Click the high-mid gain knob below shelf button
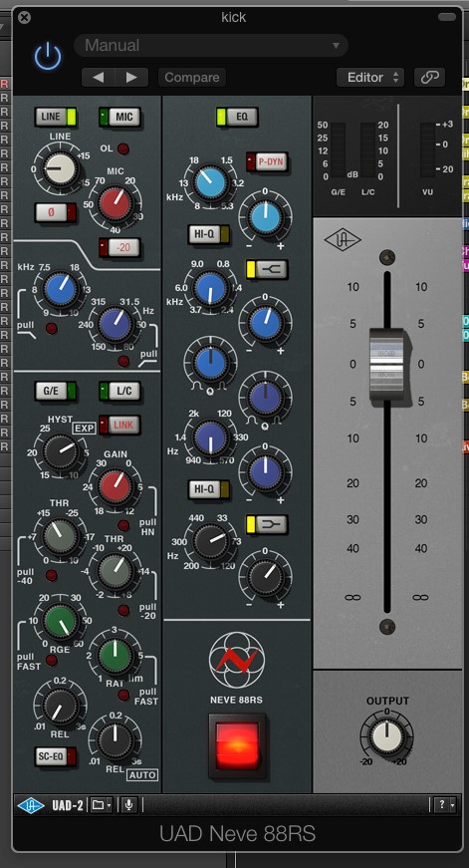Image resolution: width=469 pixels, height=868 pixels. 266,323
